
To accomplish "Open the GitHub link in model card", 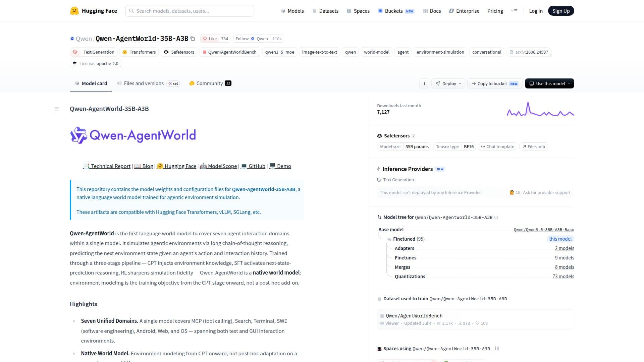I will coord(253,166).
